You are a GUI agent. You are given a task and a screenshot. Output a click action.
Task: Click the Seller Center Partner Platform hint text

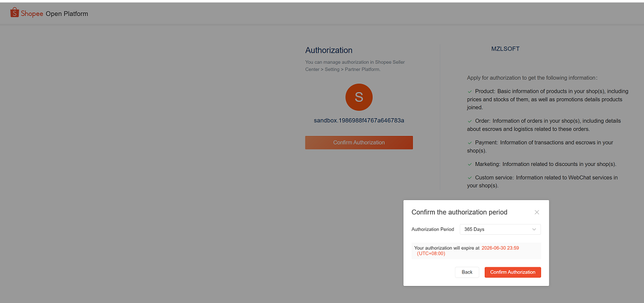[355, 66]
